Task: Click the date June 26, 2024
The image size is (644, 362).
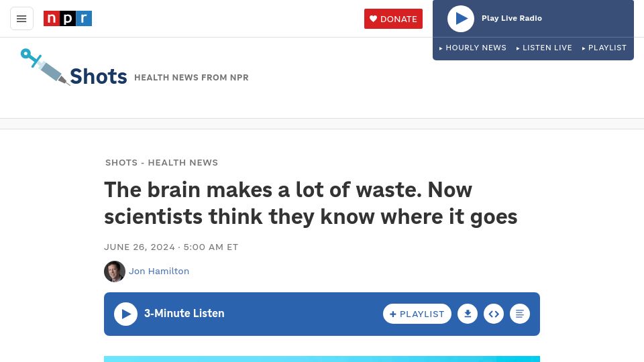Action: click(140, 247)
